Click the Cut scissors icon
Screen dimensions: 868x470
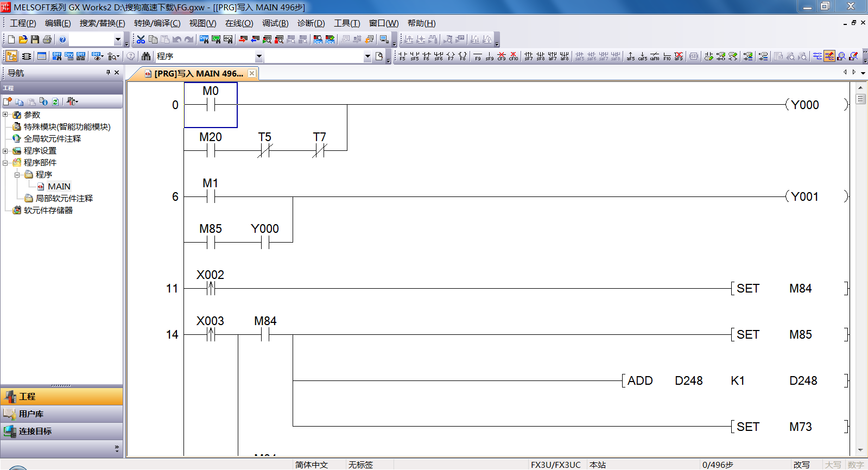pyautogui.click(x=141, y=40)
